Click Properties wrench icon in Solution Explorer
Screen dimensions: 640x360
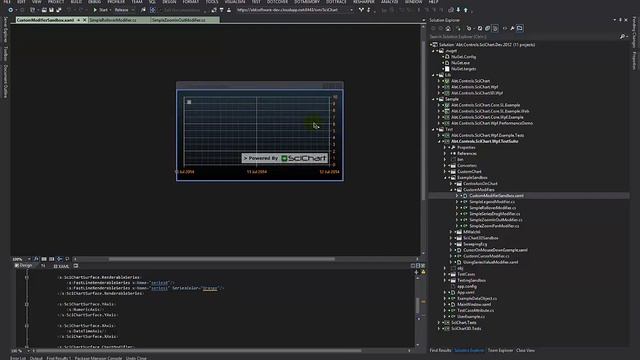pyautogui.click(x=512, y=28)
